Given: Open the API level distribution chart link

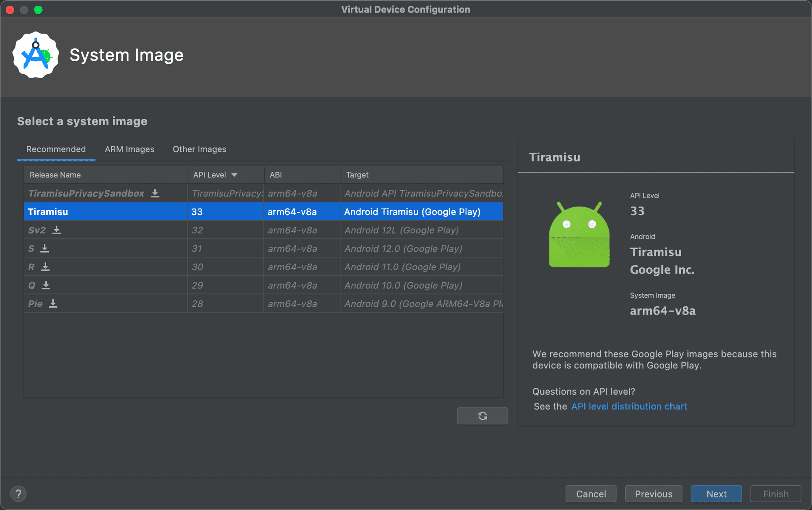Looking at the screenshot, I should pyautogui.click(x=629, y=406).
